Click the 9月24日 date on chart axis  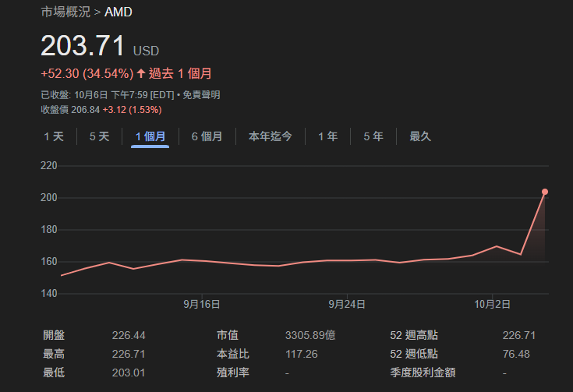coord(347,304)
